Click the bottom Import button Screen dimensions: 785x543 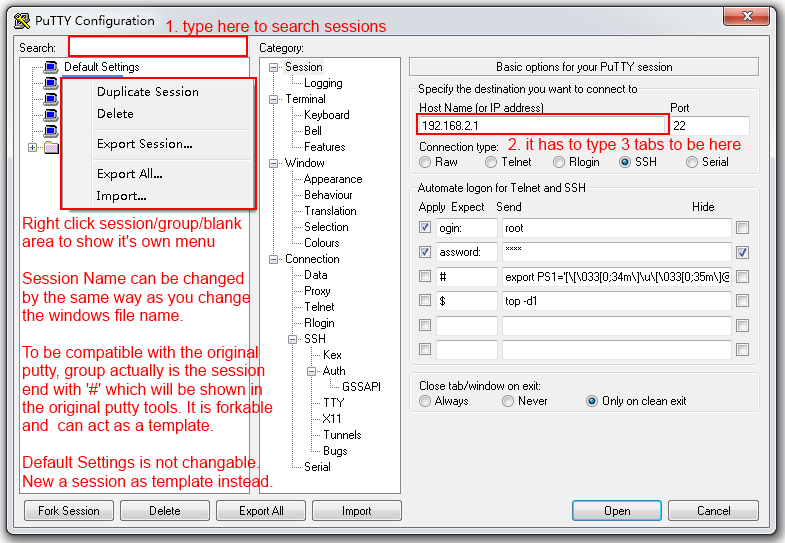pyautogui.click(x=356, y=511)
